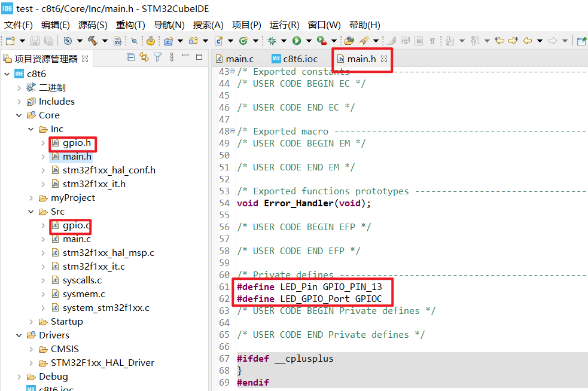This screenshot has width=588, height=391.
Task: Close the main.h editor tab
Action: click(x=384, y=59)
